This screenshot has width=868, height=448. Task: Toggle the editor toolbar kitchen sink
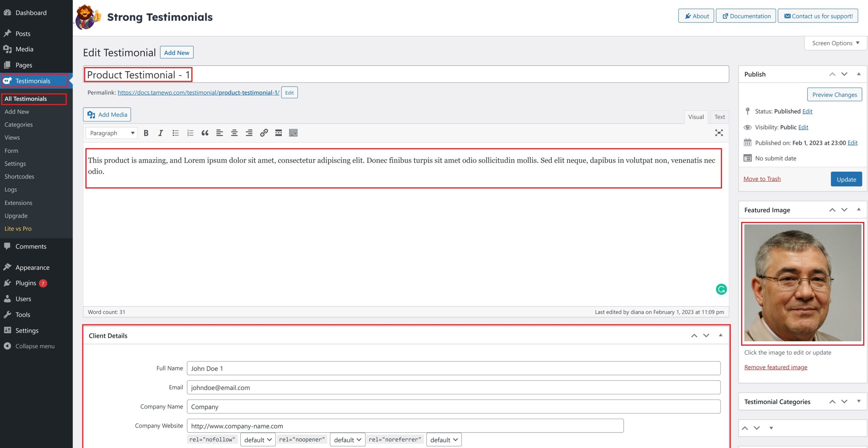coord(293,133)
